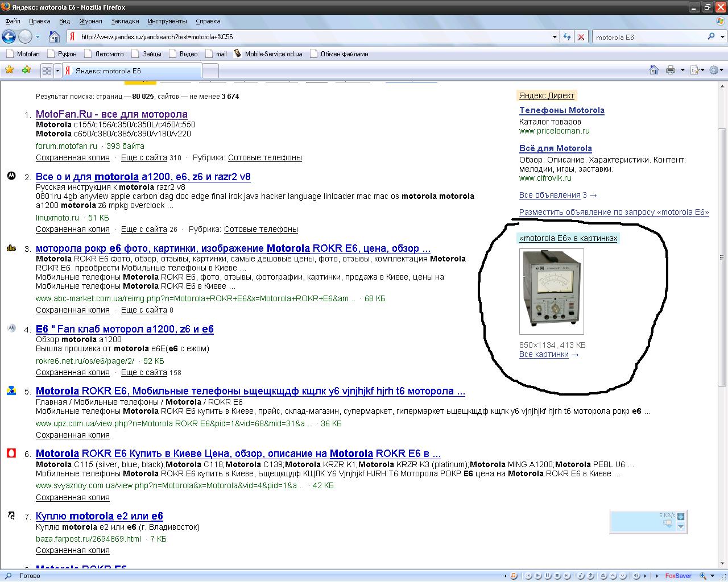Screen dimensions: 728x582
Task: Select the Яндекс: motorola E6 tab
Action: [132, 70]
